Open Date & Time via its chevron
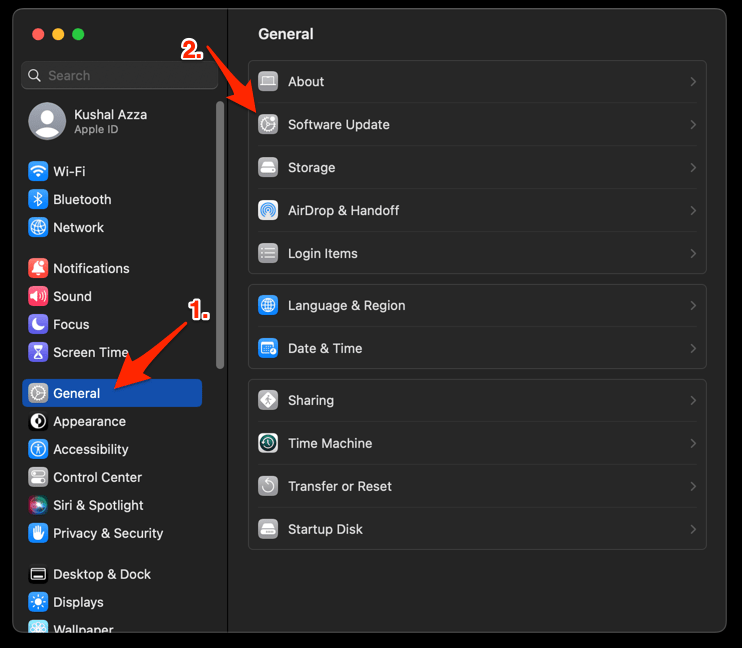The width and height of the screenshot is (742, 648). coord(692,349)
